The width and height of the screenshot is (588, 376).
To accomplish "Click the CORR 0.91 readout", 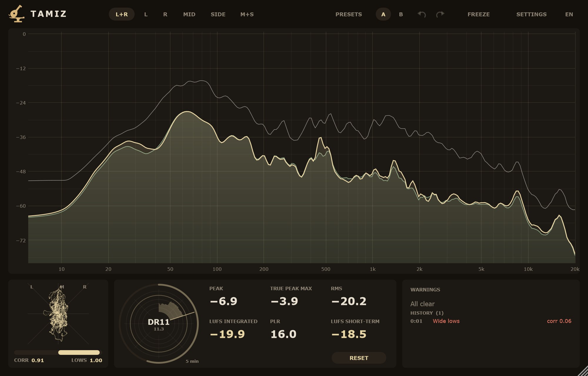I will [x=29, y=360].
